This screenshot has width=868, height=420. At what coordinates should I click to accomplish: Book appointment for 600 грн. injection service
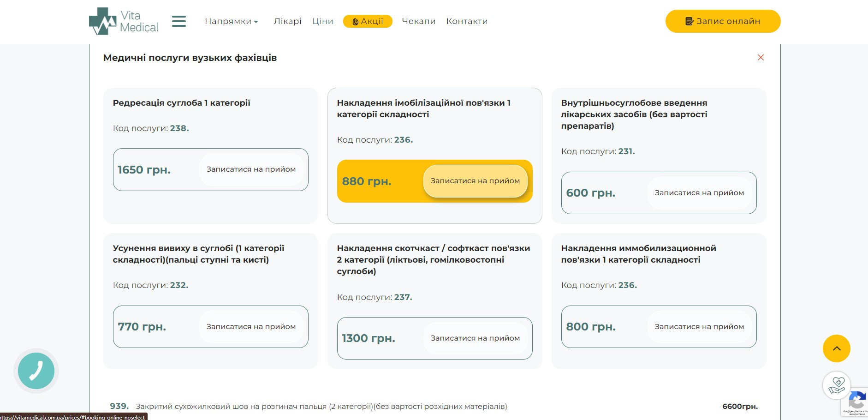[699, 193]
